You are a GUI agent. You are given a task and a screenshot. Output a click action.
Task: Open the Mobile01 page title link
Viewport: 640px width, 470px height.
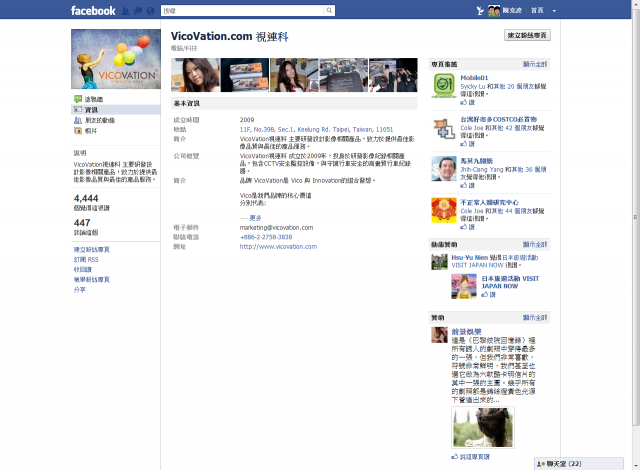coord(474,78)
